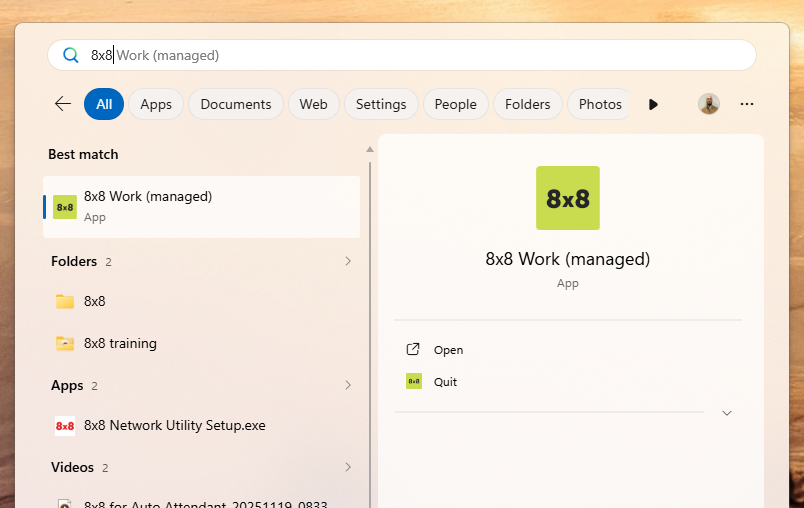Image resolution: width=804 pixels, height=508 pixels.
Task: Show People results
Action: coord(455,104)
